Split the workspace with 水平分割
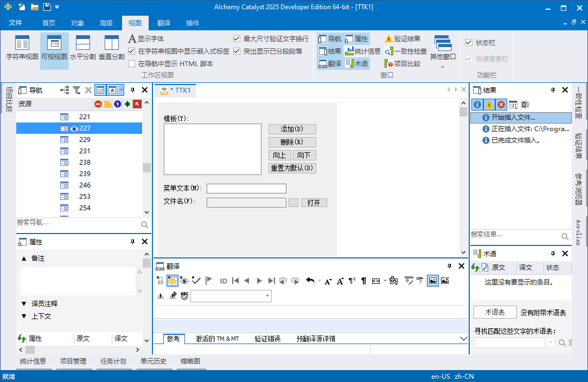The width and height of the screenshot is (588, 382). [x=83, y=48]
